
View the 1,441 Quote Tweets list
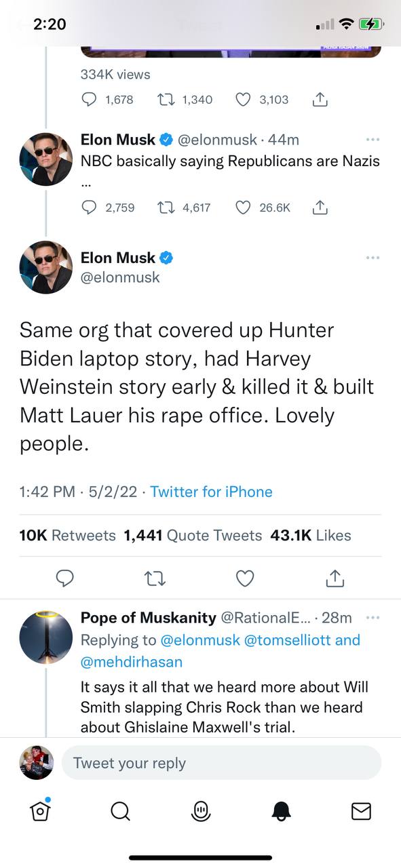pos(193,535)
